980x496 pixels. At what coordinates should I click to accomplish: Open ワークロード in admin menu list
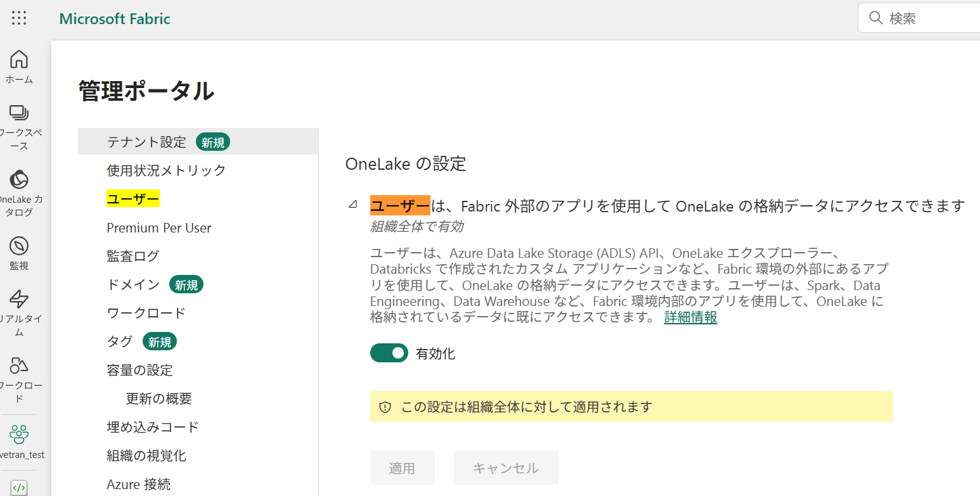pos(146,313)
